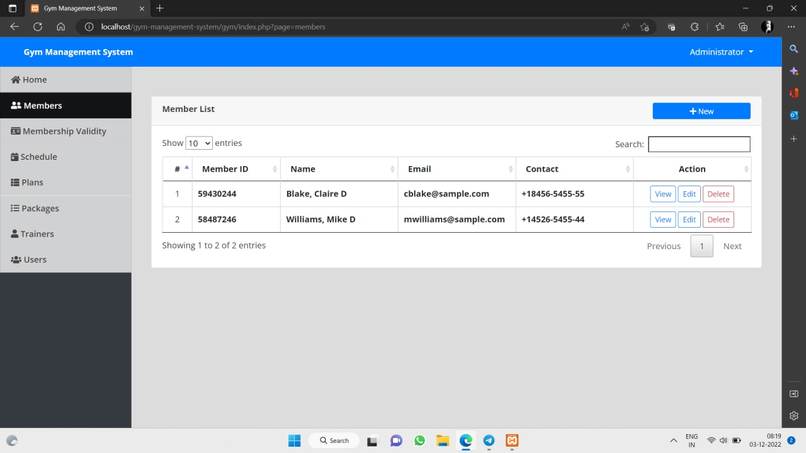This screenshot has width=806, height=453.
Task: Open File Explorer from the taskbar
Action: tap(443, 441)
